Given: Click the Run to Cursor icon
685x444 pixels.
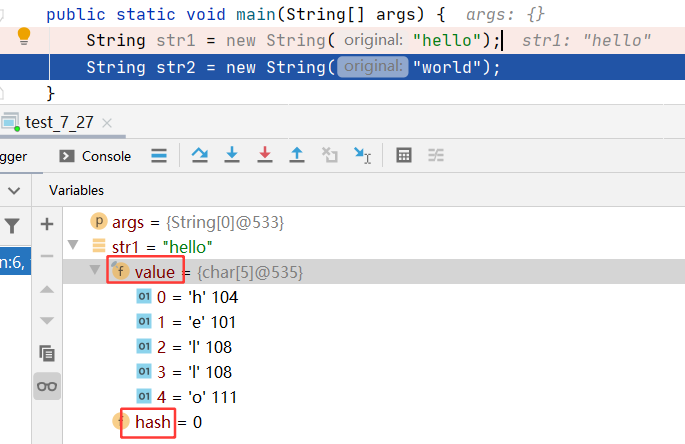Looking at the screenshot, I should pyautogui.click(x=363, y=155).
